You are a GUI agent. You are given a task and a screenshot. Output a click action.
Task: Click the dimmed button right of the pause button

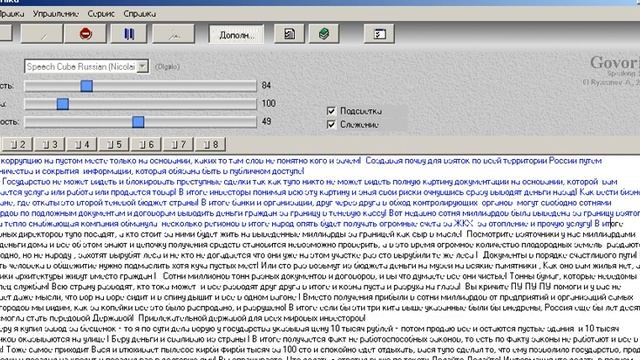coord(173,33)
